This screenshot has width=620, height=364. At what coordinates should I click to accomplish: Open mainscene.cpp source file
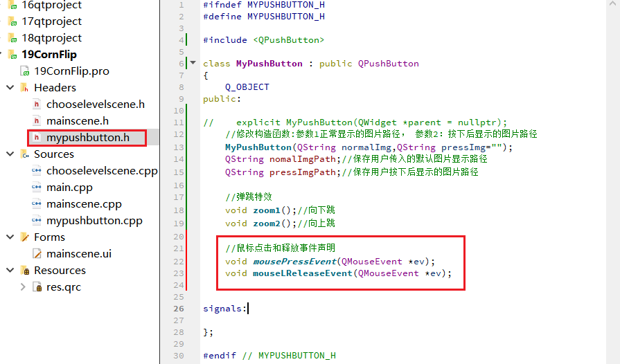point(84,204)
